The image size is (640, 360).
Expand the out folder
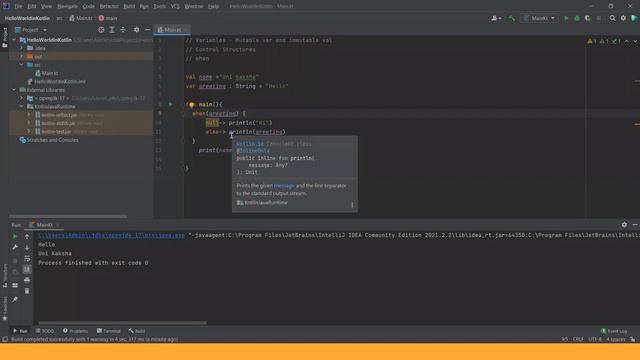pos(22,56)
